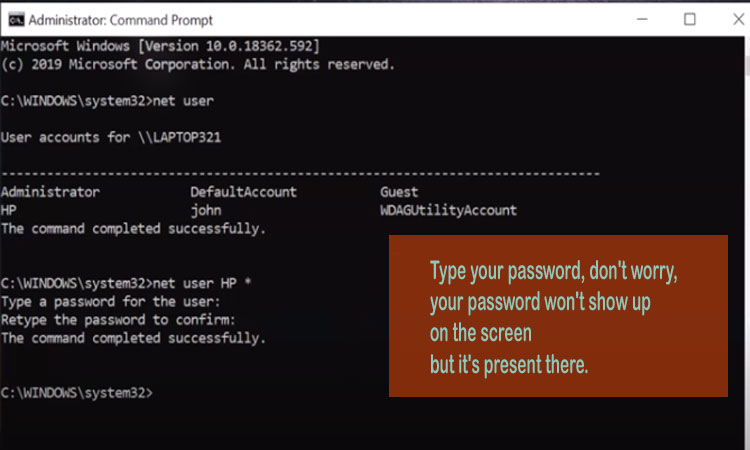Click the 'net user HP *' command line
The width and height of the screenshot is (750, 450).
[126, 283]
